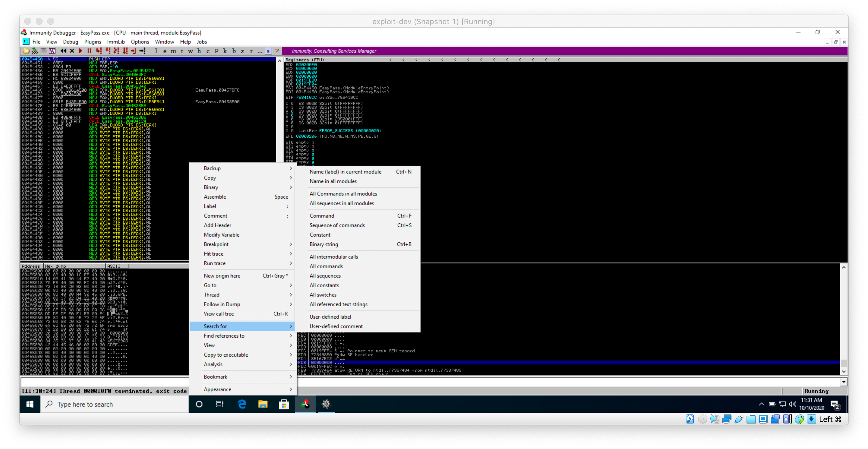Open Patches with 'P' toolbar button
The width and height of the screenshot is (868, 449).
(x=216, y=51)
